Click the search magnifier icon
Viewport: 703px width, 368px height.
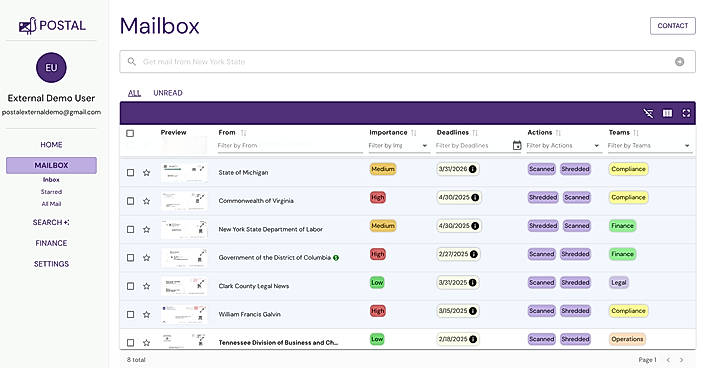[131, 61]
